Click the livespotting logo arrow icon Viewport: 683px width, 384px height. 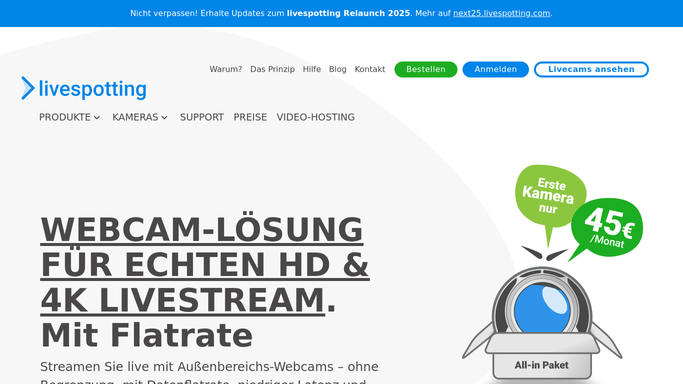point(28,88)
